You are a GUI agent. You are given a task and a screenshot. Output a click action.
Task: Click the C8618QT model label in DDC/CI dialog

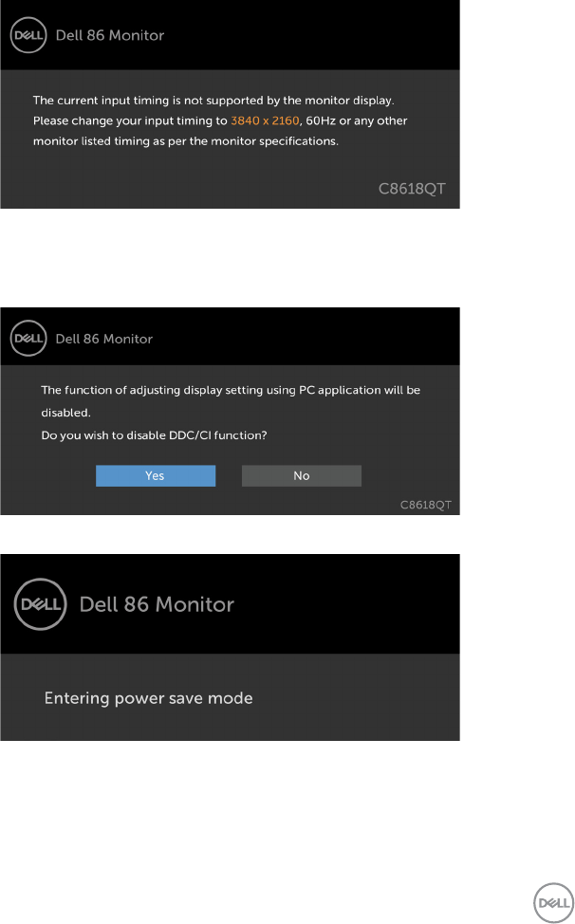tap(425, 506)
